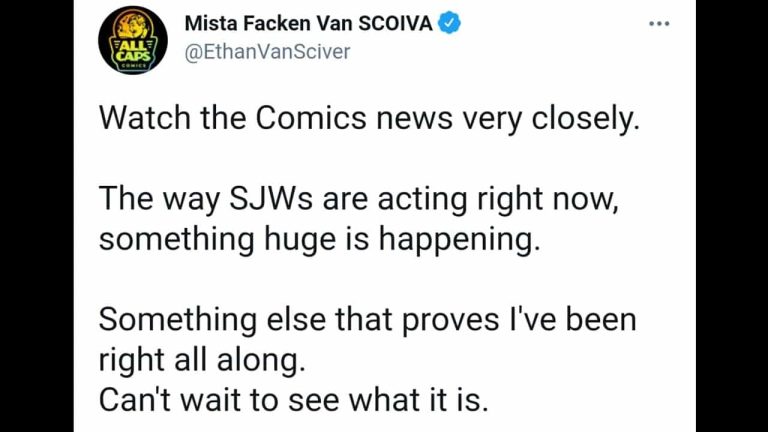Viewport: 768px width, 432px height.
Task: Click the "right all along." text line
Action: tap(202, 360)
